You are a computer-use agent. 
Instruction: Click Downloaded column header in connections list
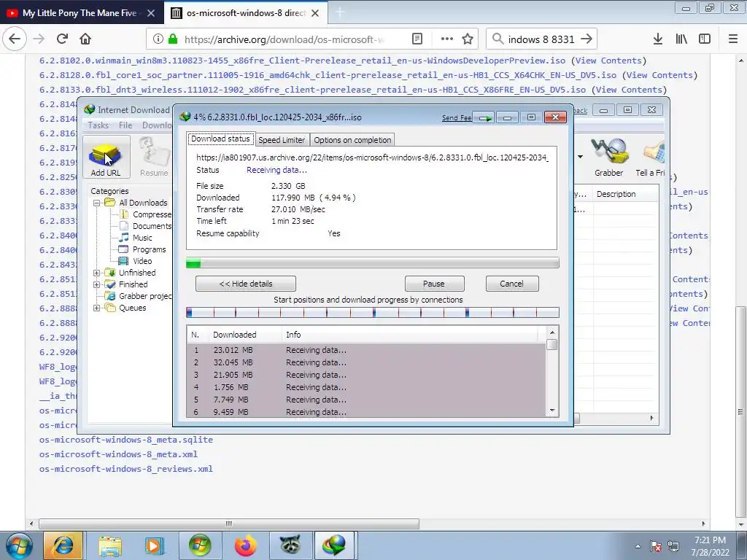pos(245,334)
